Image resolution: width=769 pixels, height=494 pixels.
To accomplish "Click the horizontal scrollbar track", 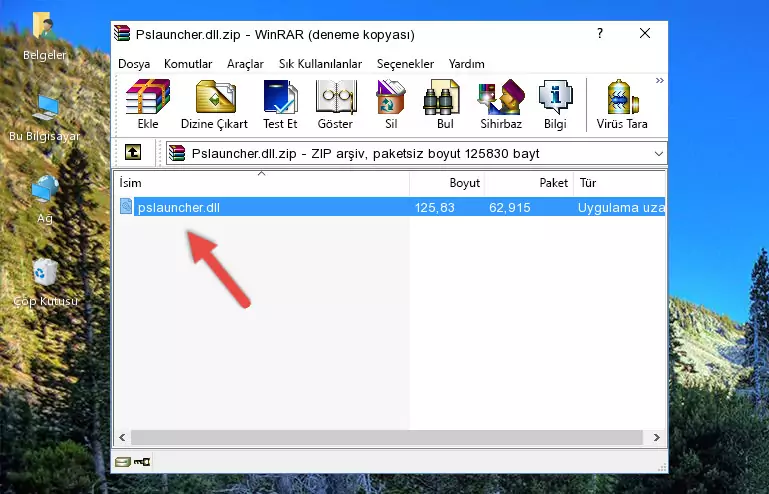I will (x=387, y=437).
